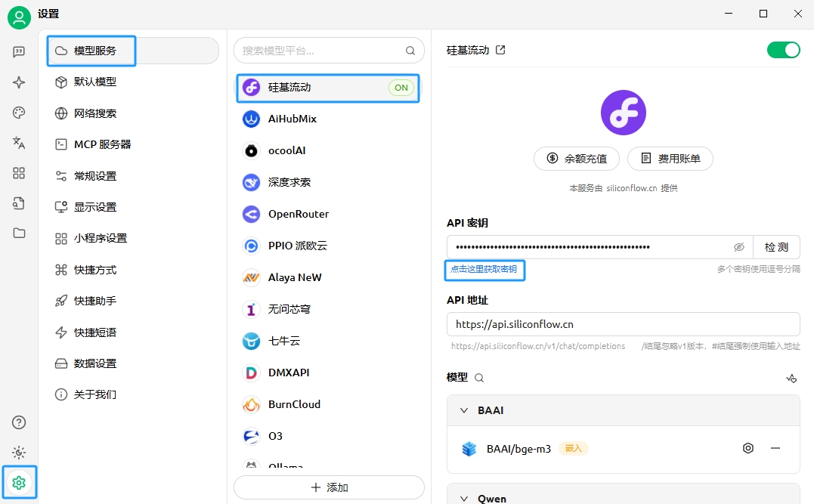Viewport: 814px width, 504px height.
Task: Focus the 搜索模型平台 search field
Action: click(x=329, y=51)
